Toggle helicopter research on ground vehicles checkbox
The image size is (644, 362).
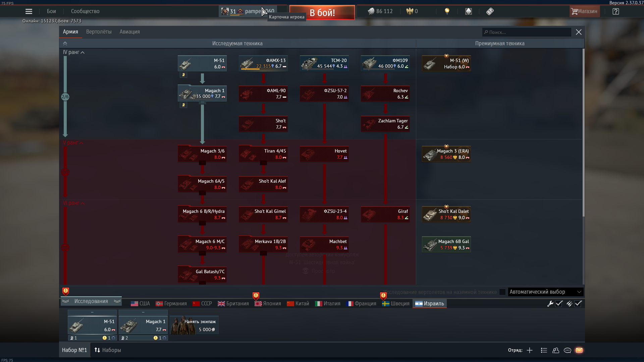pos(502,292)
